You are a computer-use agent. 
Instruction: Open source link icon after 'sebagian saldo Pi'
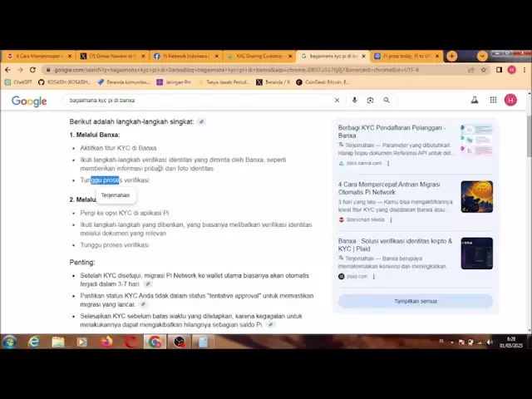(x=270, y=325)
